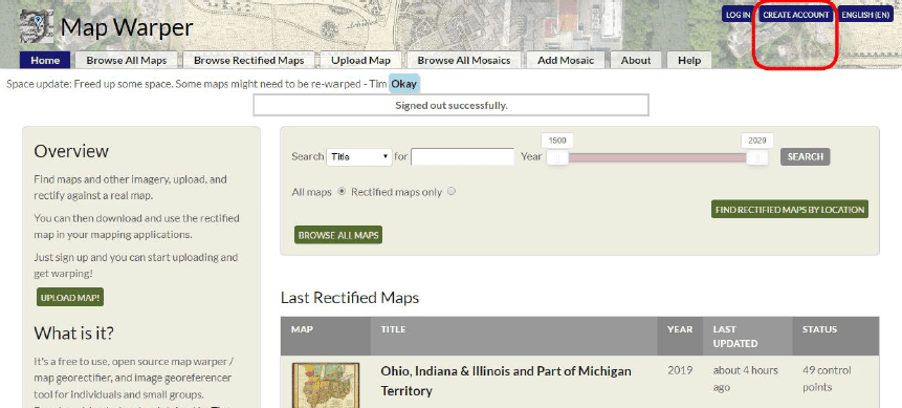Click the search text input field
This screenshot has height=408, width=902.
click(462, 157)
